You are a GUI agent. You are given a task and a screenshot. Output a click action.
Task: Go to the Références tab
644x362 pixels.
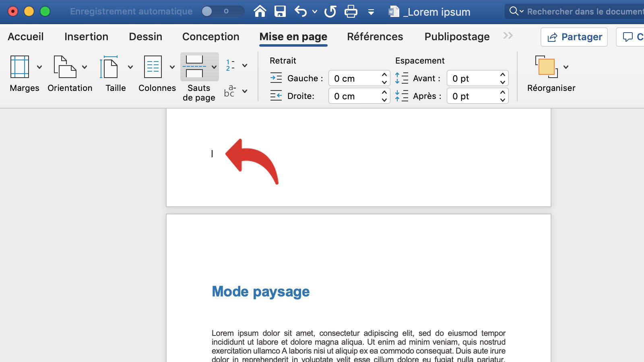coord(375,37)
